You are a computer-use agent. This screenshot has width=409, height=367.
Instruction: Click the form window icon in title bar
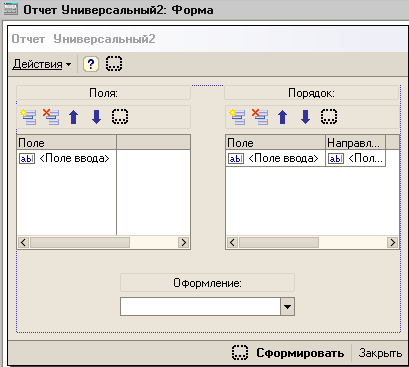coord(10,9)
